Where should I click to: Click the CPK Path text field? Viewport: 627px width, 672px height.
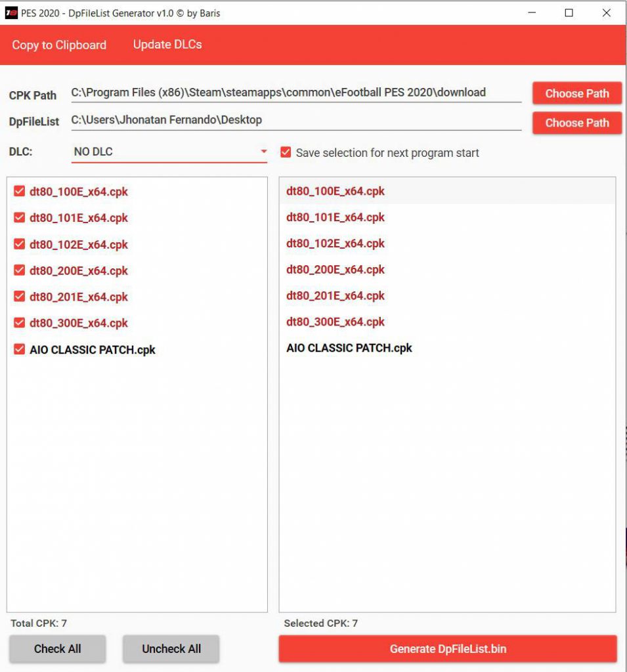(x=295, y=93)
